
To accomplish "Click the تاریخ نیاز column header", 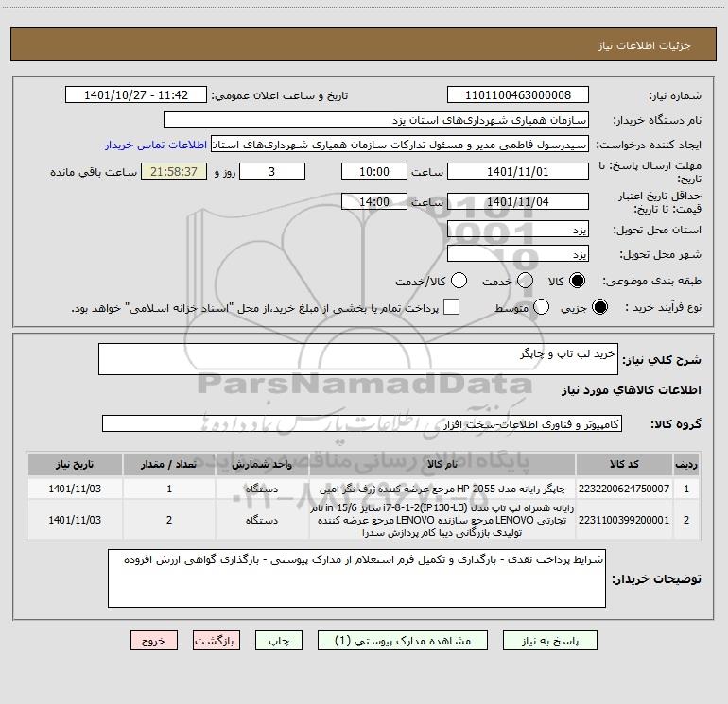I will [x=75, y=464].
